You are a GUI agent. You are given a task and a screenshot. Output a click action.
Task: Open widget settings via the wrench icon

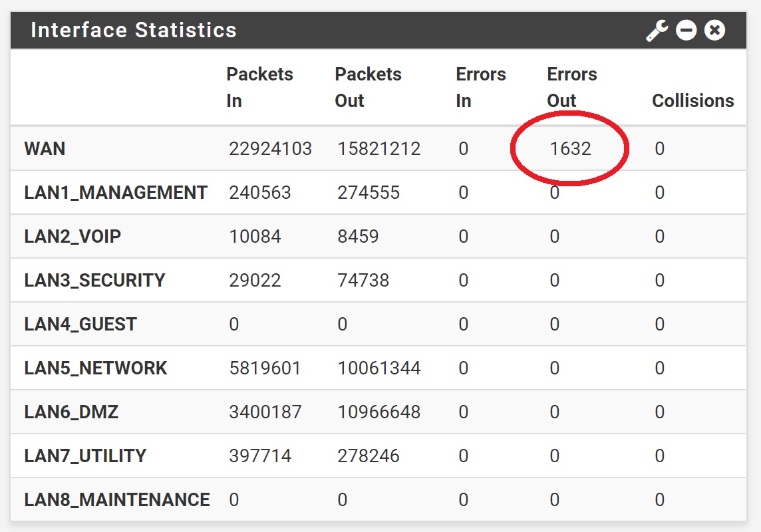(x=657, y=31)
